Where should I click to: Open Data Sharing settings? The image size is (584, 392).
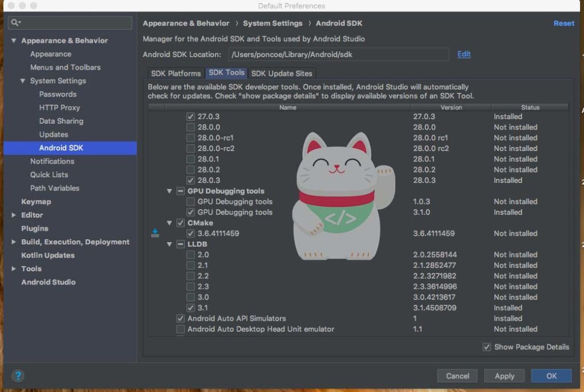pyautogui.click(x=61, y=121)
